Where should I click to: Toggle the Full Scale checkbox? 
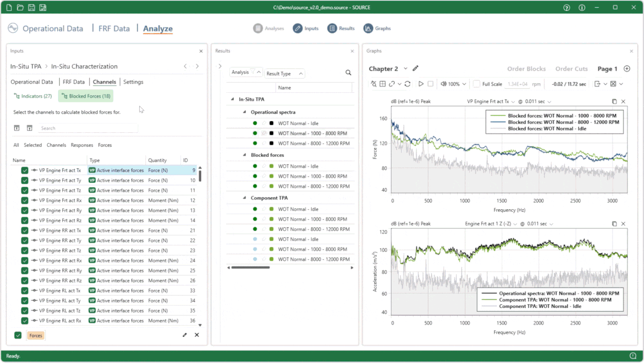476,84
